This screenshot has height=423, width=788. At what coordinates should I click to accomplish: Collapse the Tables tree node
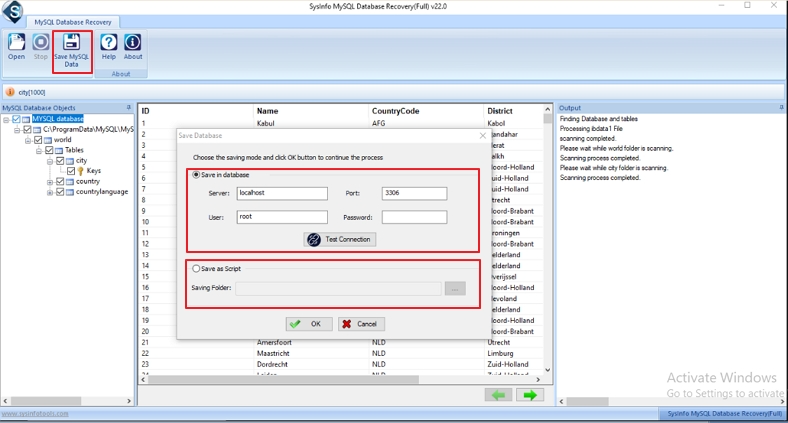(39, 150)
